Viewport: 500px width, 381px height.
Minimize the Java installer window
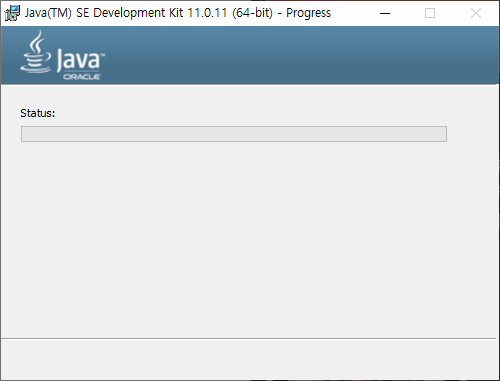(x=385, y=13)
